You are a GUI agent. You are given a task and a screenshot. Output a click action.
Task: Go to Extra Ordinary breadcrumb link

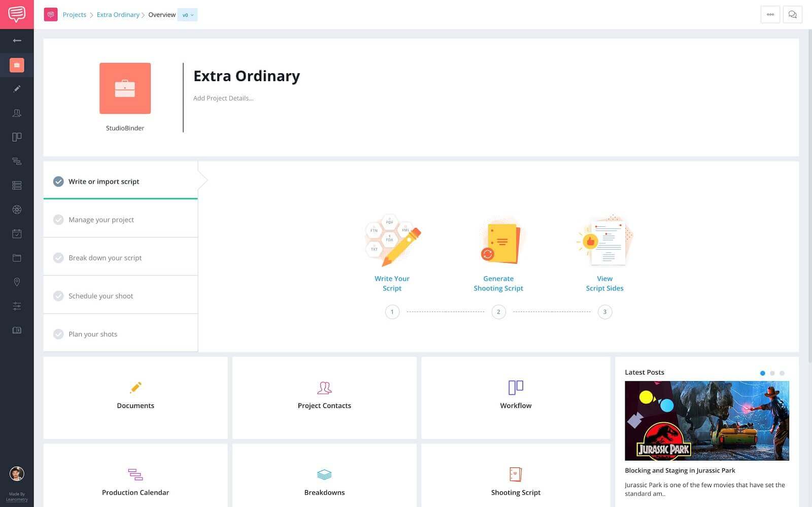coord(118,15)
